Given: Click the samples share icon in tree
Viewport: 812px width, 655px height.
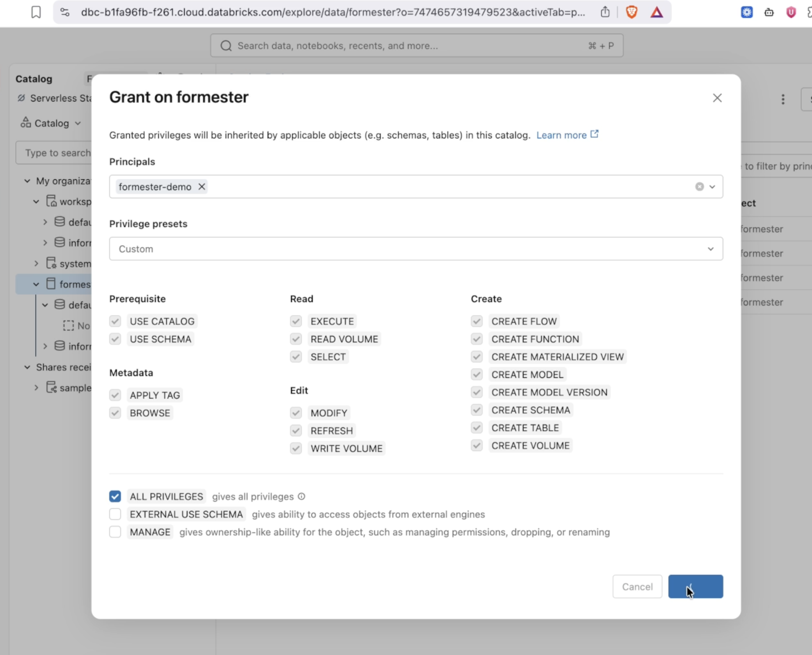Looking at the screenshot, I should pyautogui.click(x=51, y=387).
